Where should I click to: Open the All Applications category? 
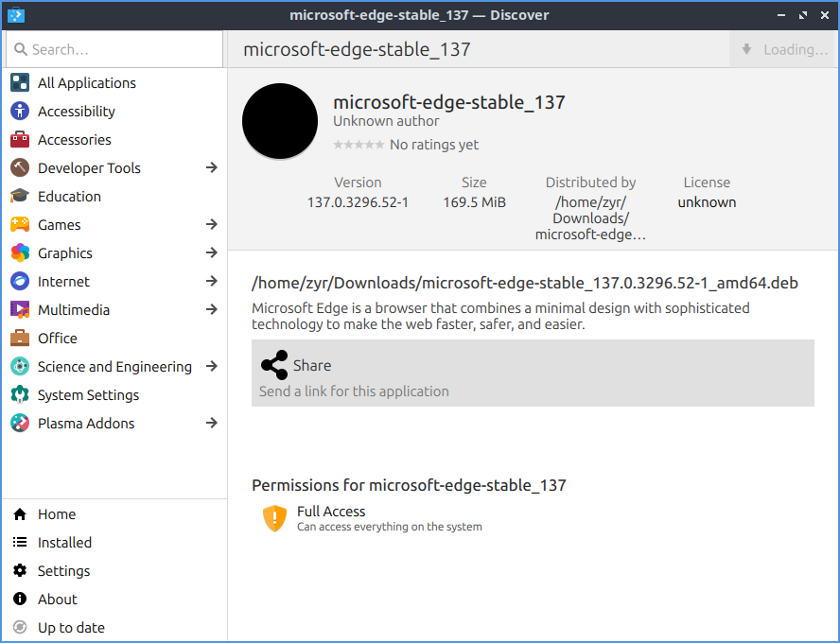tap(114, 83)
